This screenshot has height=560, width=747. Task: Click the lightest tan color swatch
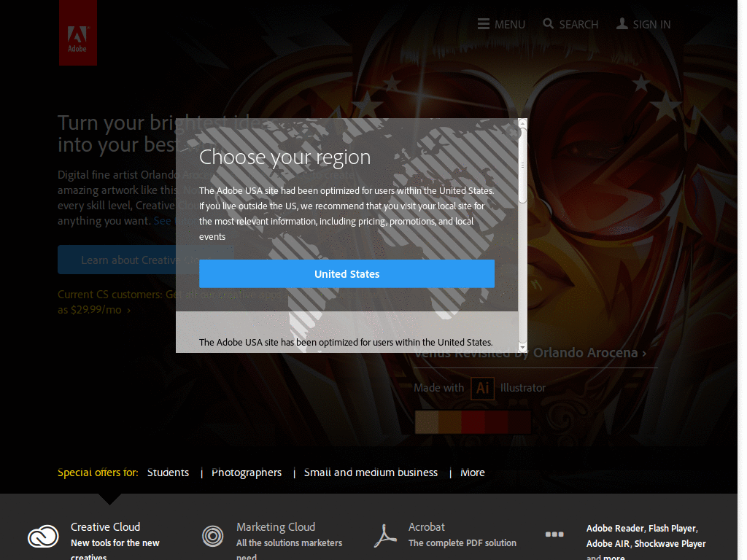coord(426,422)
